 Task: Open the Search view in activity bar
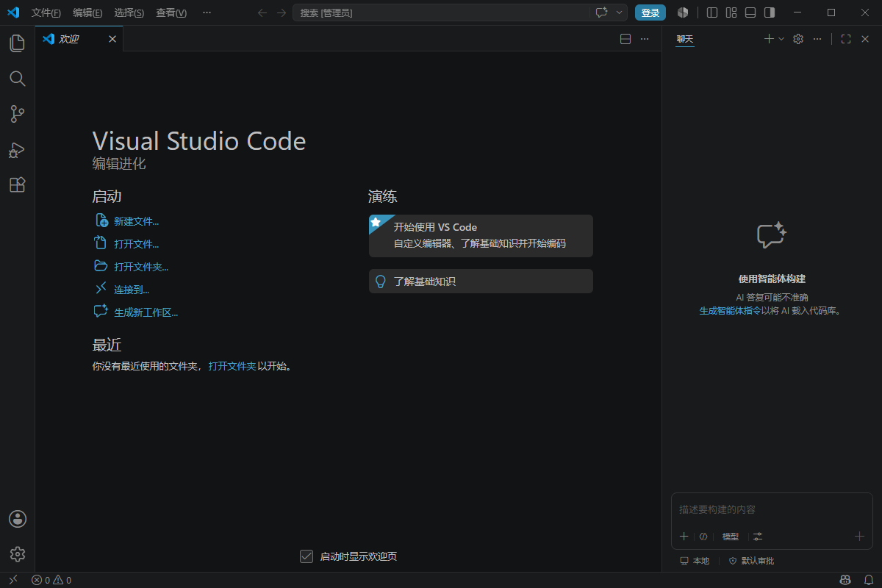18,79
